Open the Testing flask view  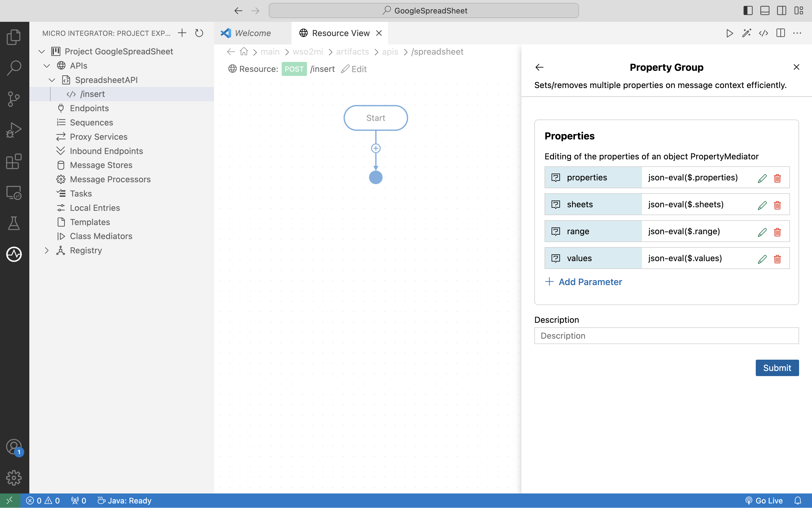click(x=14, y=223)
